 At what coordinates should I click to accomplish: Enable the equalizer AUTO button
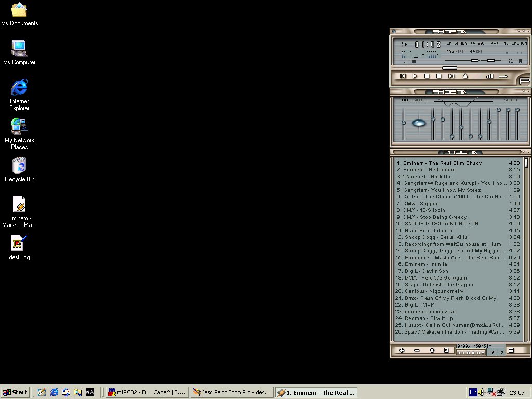point(420,100)
